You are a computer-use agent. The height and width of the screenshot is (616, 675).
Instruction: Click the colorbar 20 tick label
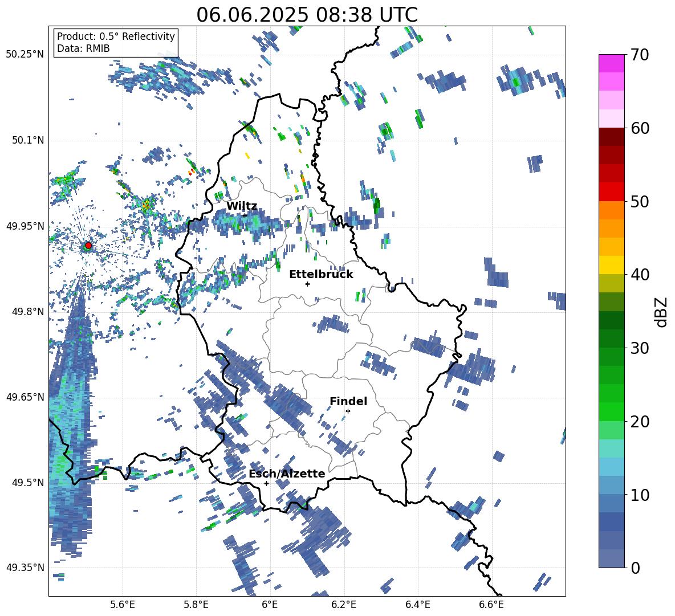640,422
